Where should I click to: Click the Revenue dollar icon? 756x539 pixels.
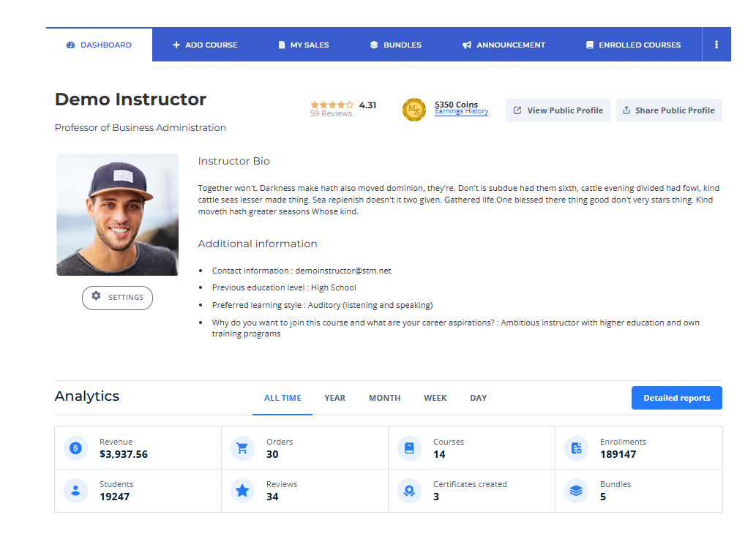click(x=75, y=448)
